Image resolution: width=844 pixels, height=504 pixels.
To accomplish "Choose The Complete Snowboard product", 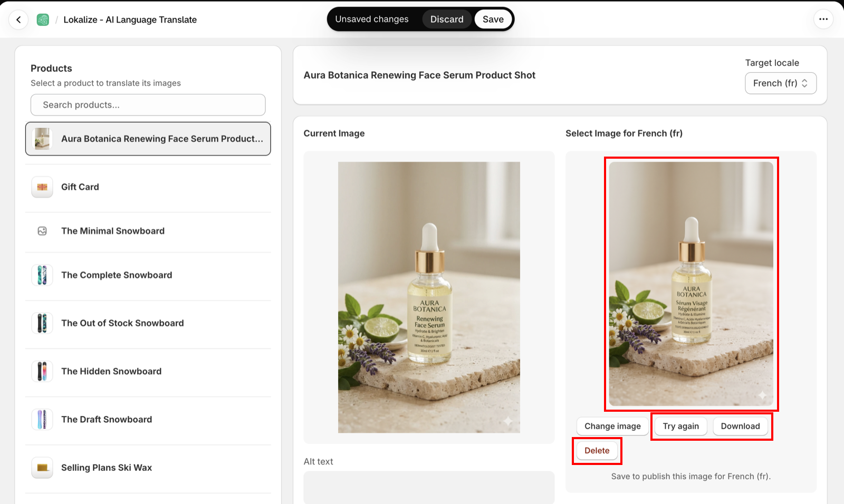I will (x=148, y=275).
